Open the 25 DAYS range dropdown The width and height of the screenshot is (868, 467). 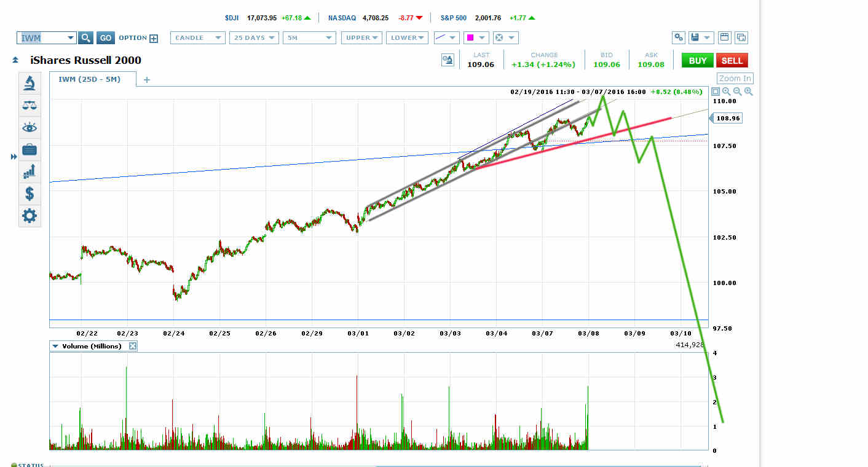tap(254, 38)
